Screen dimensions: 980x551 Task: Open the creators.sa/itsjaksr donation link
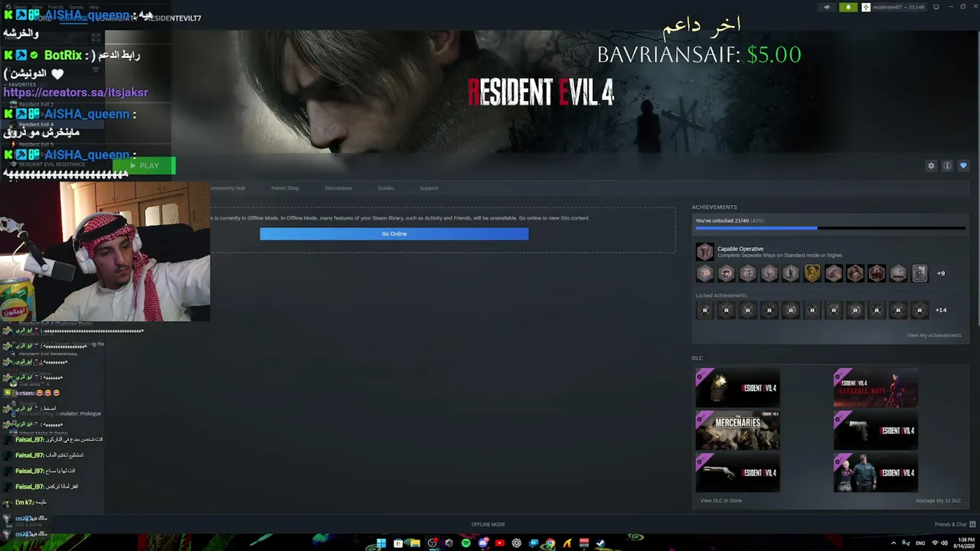(76, 92)
